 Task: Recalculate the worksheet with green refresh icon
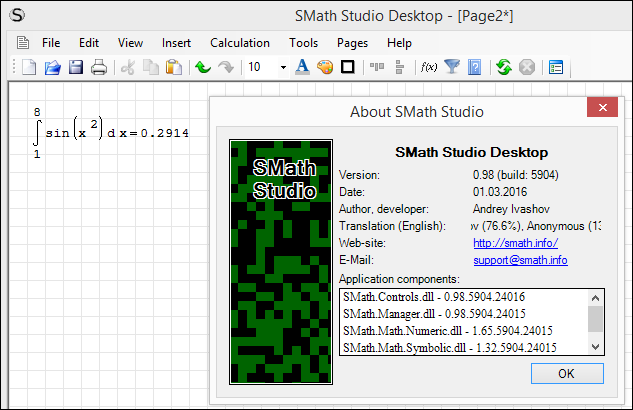click(x=504, y=68)
